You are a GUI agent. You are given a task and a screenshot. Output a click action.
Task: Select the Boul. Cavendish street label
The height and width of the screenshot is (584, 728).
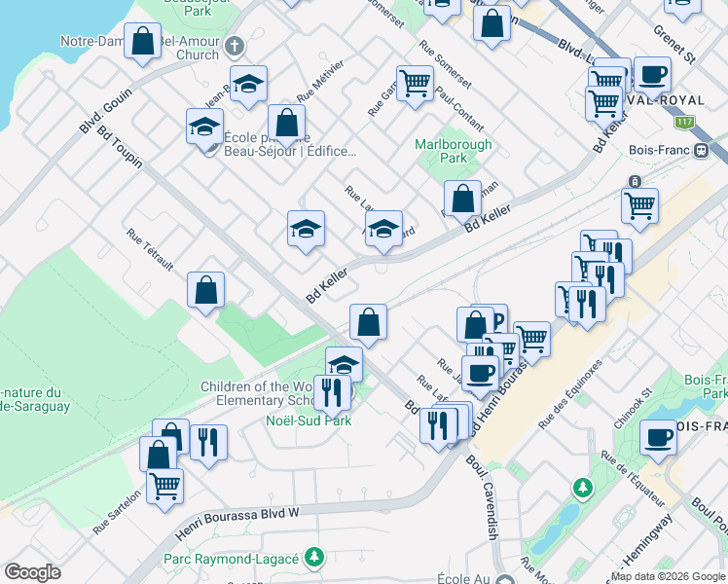point(486,497)
